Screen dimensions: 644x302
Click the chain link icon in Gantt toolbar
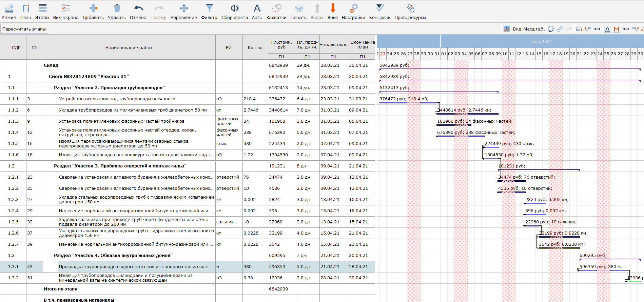[x=560, y=29]
